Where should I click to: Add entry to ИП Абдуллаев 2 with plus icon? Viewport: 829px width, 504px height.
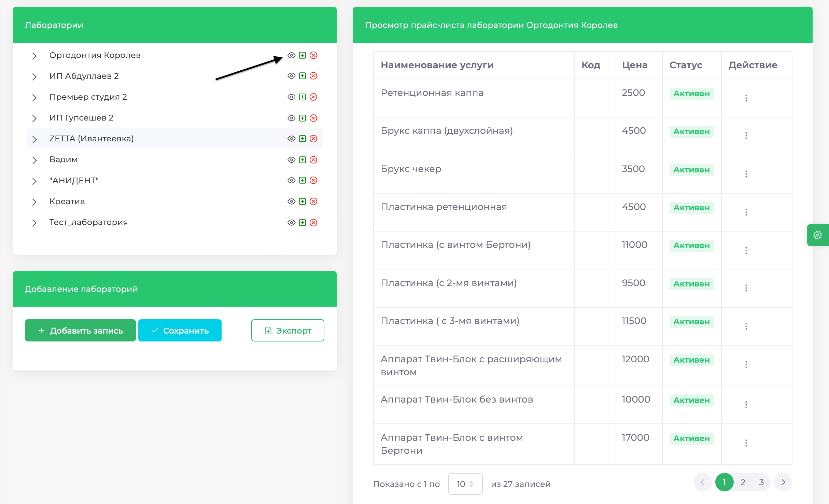click(x=303, y=76)
